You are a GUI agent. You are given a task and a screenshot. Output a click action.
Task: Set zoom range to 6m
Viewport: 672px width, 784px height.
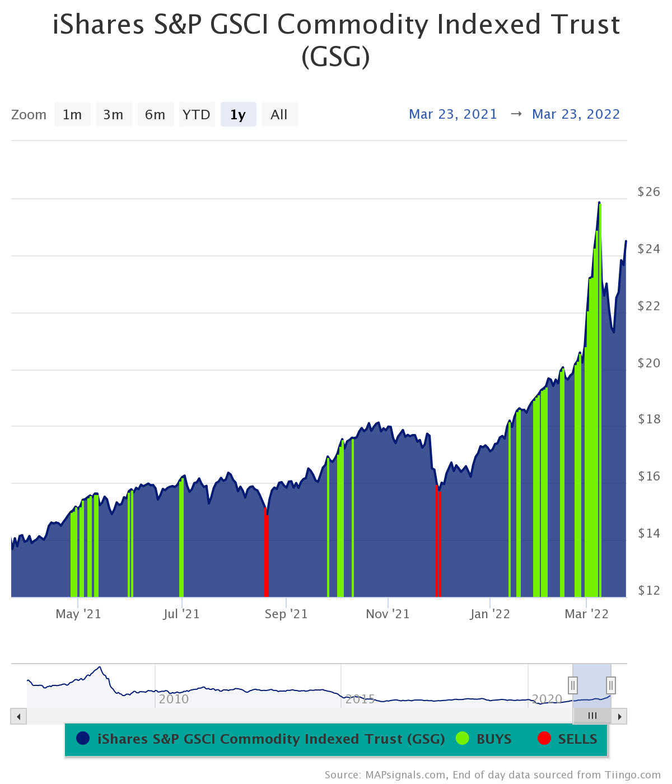pos(155,114)
